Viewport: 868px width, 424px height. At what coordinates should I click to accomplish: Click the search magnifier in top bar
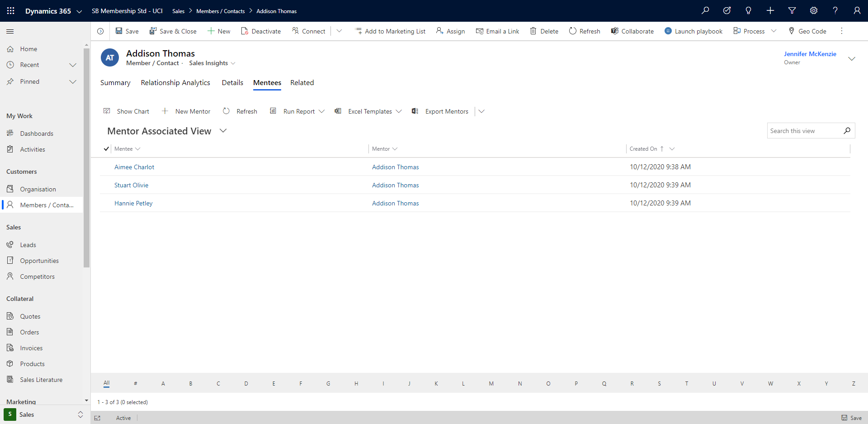(705, 10)
